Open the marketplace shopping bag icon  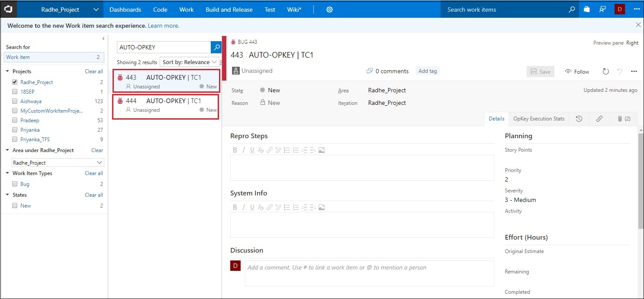tap(586, 10)
